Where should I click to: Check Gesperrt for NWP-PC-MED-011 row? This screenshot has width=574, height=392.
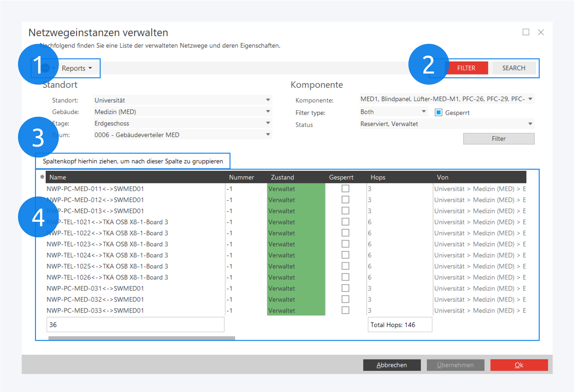345,189
